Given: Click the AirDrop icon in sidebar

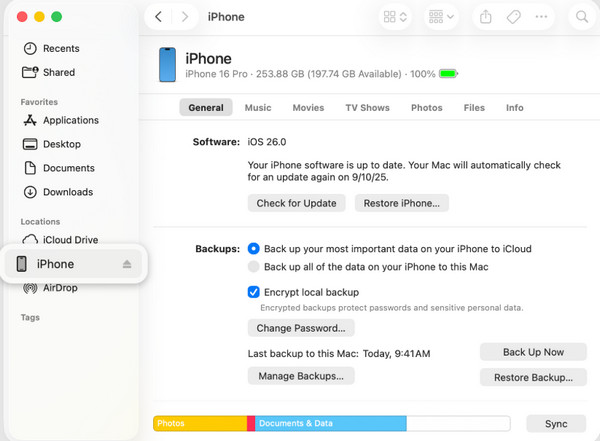Looking at the screenshot, I should [x=30, y=287].
